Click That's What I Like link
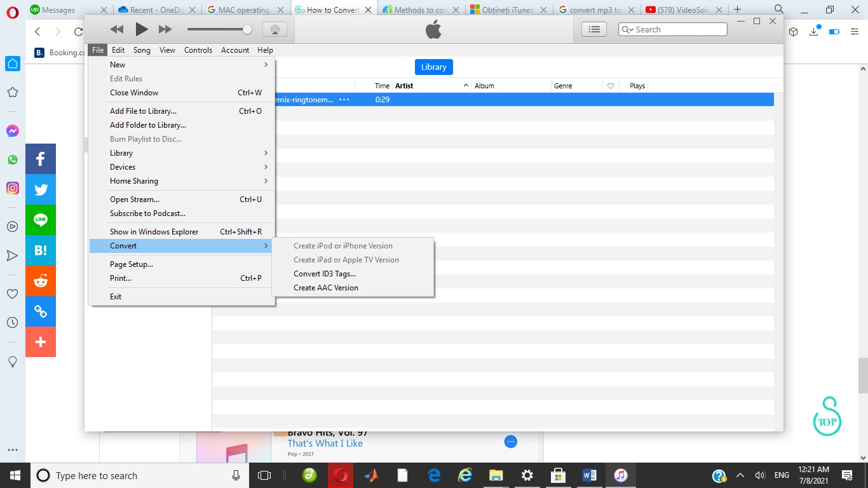This screenshot has height=488, width=868. (325, 444)
